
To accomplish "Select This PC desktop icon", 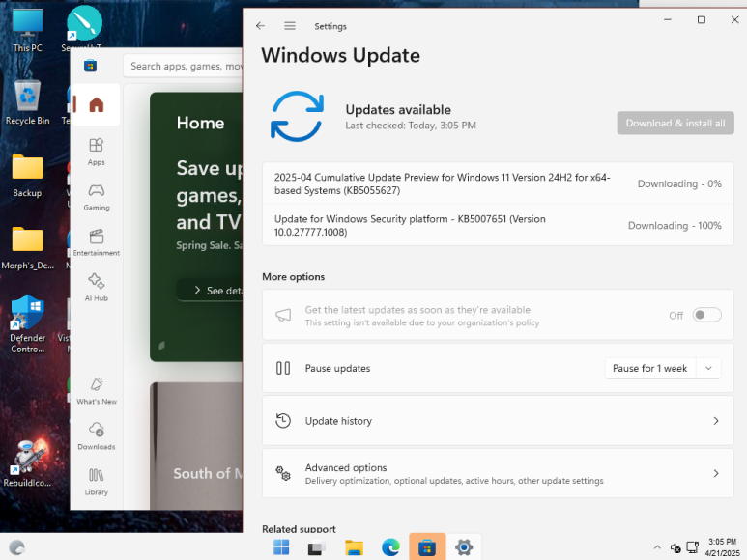I will pyautogui.click(x=27, y=31).
